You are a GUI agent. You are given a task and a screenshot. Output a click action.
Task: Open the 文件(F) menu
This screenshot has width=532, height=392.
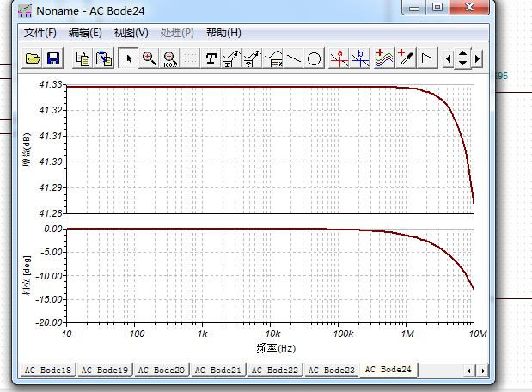click(40, 33)
